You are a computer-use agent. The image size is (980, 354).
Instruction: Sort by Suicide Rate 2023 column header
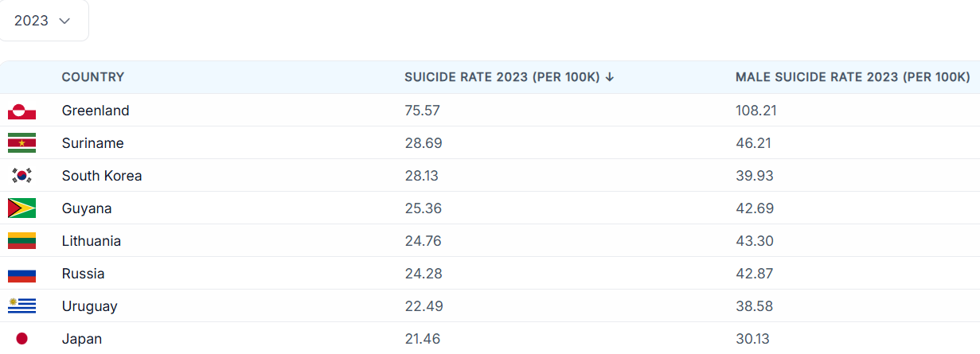502,77
